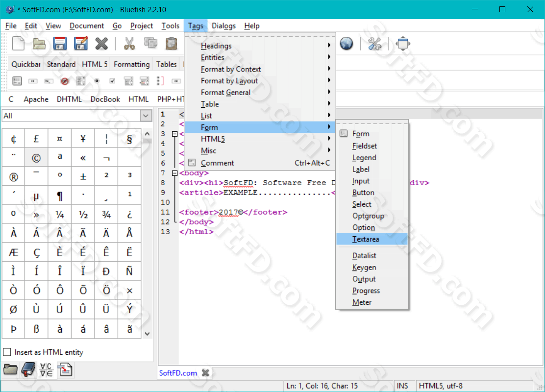Image resolution: width=545 pixels, height=392 pixels.
Task: Close the SoftFD.com document tab
Action: tap(205, 373)
